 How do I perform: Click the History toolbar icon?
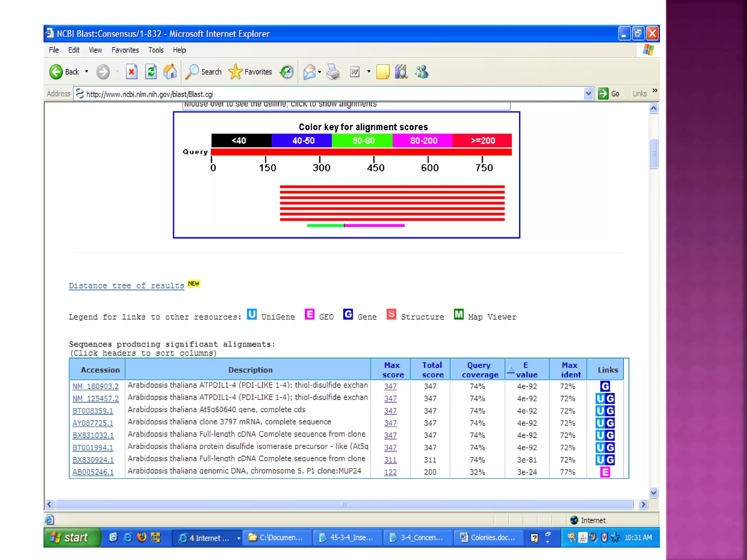(287, 72)
